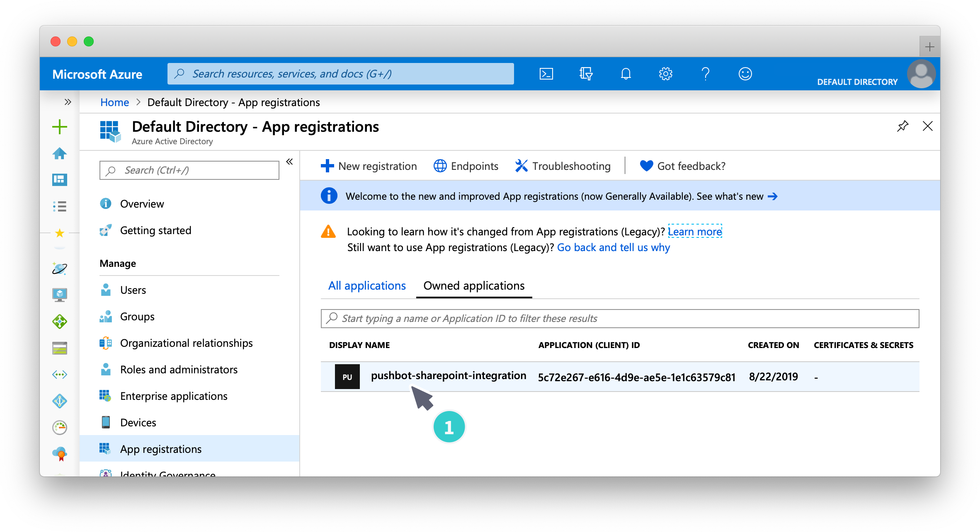The width and height of the screenshot is (980, 532).
Task: Open Dashboard icon in left rail
Action: pyautogui.click(x=60, y=179)
